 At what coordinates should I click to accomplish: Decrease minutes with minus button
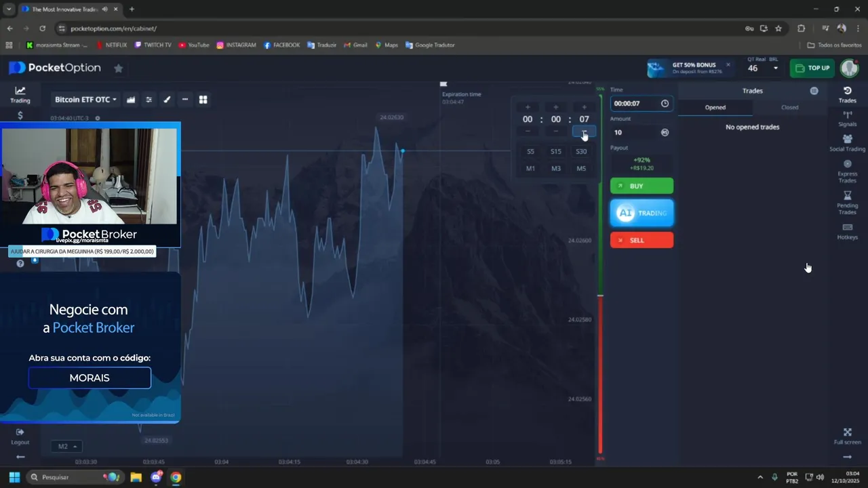pyautogui.click(x=556, y=131)
